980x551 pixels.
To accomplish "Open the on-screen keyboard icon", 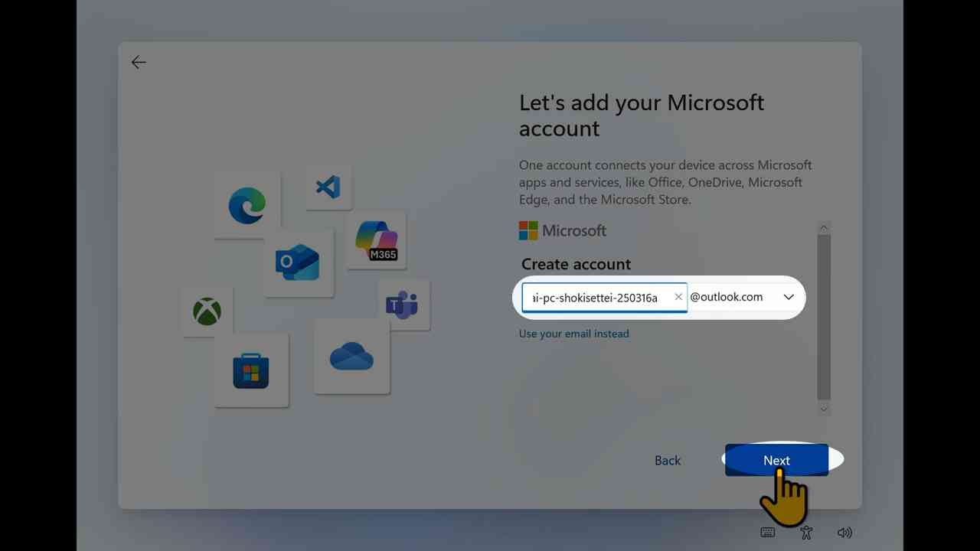I will (x=768, y=533).
